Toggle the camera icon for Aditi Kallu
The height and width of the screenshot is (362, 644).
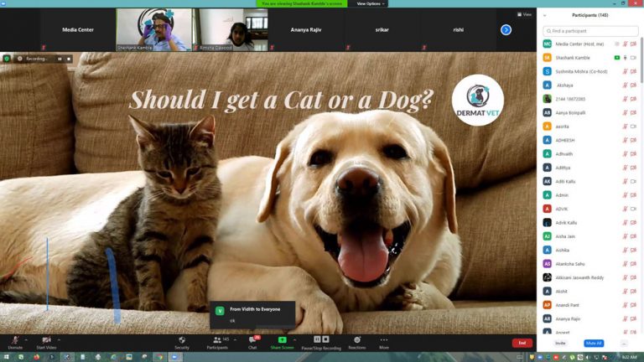(633, 181)
